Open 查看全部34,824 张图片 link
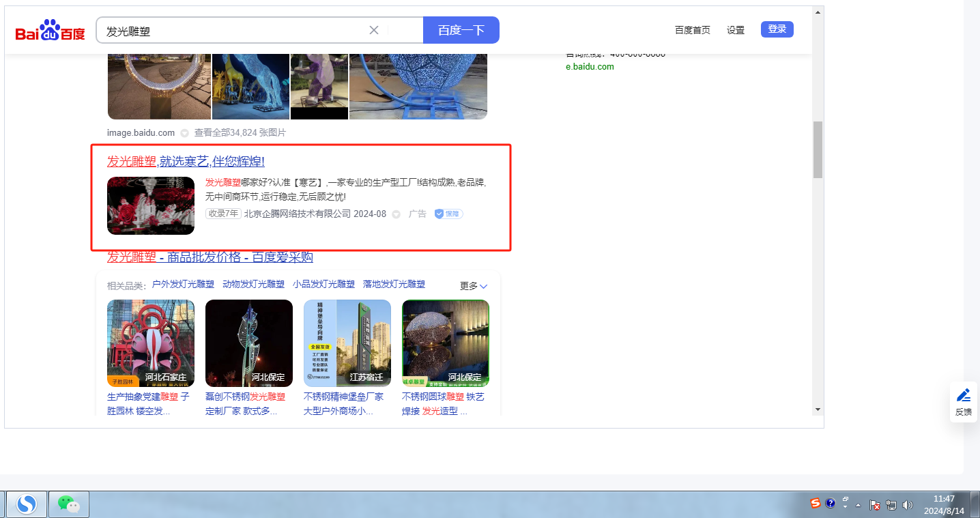This screenshot has width=980, height=518. tap(240, 133)
